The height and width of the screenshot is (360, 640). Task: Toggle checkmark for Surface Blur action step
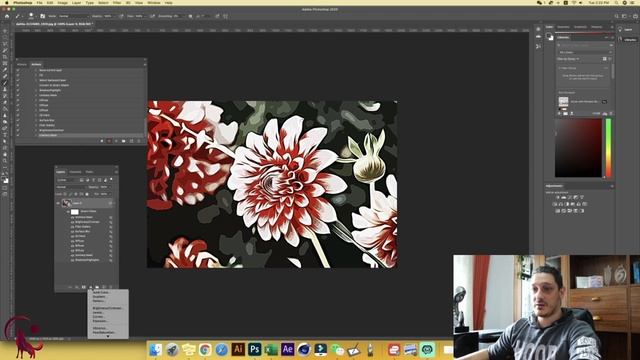(18, 120)
